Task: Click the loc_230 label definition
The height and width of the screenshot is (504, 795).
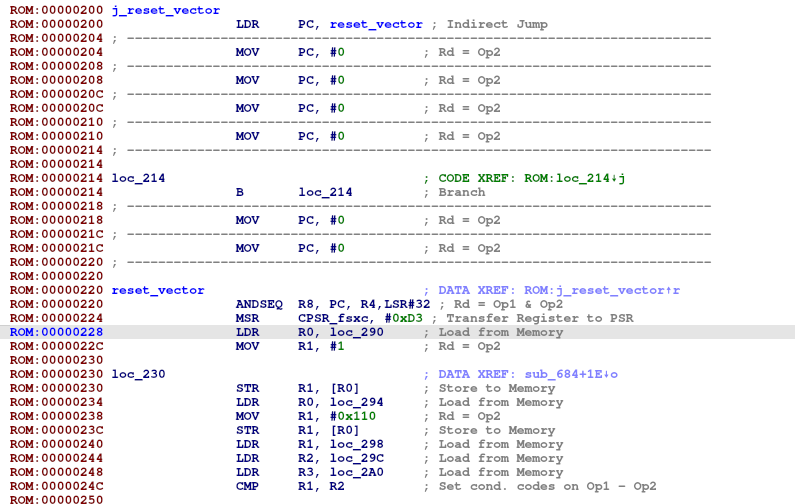Action: tap(138, 374)
